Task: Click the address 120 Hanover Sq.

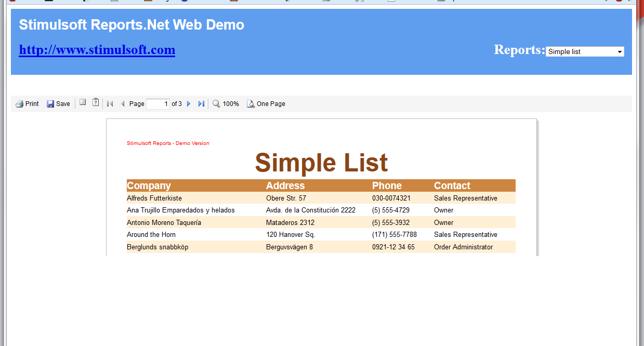Action: coord(291,235)
